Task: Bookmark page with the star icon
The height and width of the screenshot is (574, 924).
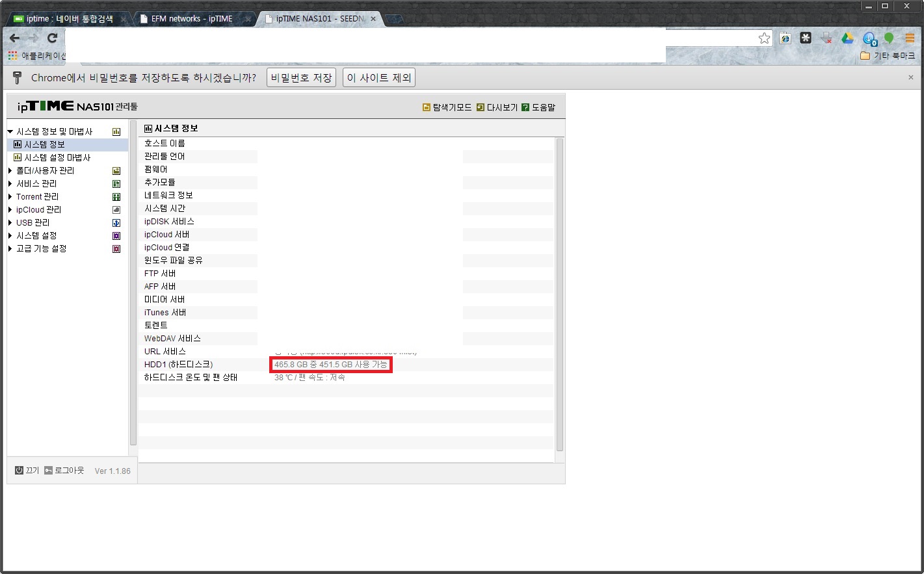Action: tap(764, 38)
